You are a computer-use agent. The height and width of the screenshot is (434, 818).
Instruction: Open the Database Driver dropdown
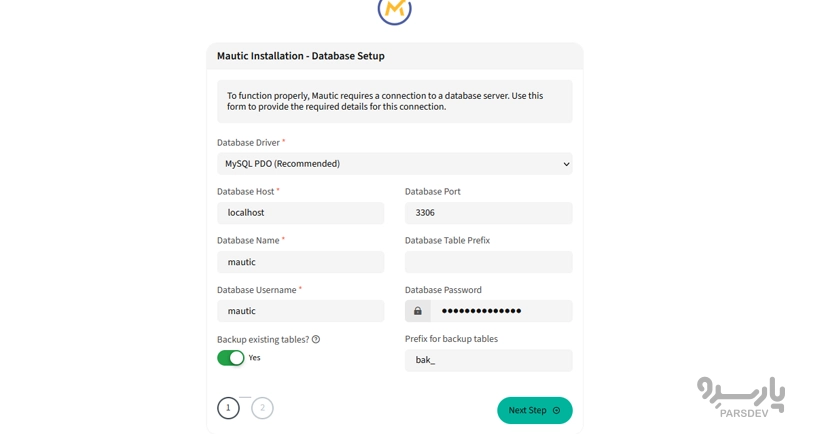click(x=394, y=164)
